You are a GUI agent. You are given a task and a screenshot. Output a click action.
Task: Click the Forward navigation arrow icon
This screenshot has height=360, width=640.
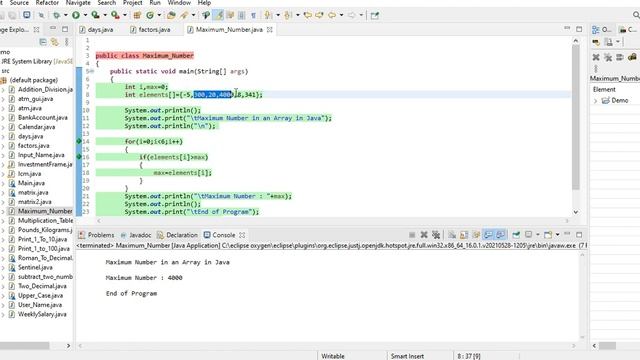tap(351, 16)
